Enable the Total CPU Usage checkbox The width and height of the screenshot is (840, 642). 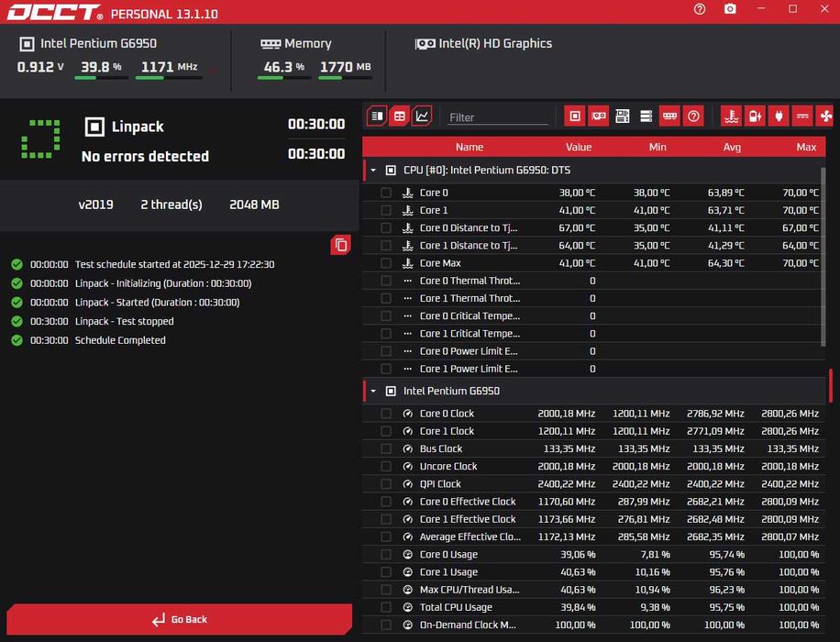[x=386, y=607]
